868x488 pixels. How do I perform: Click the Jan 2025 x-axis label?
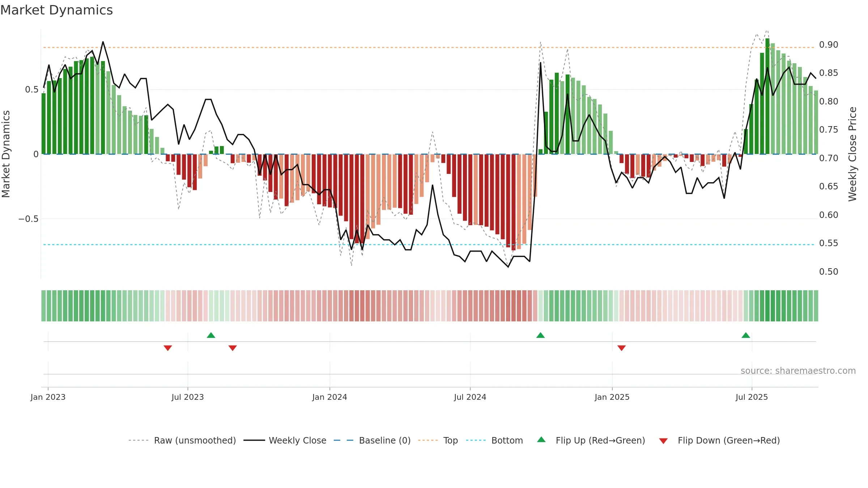[x=612, y=397]
